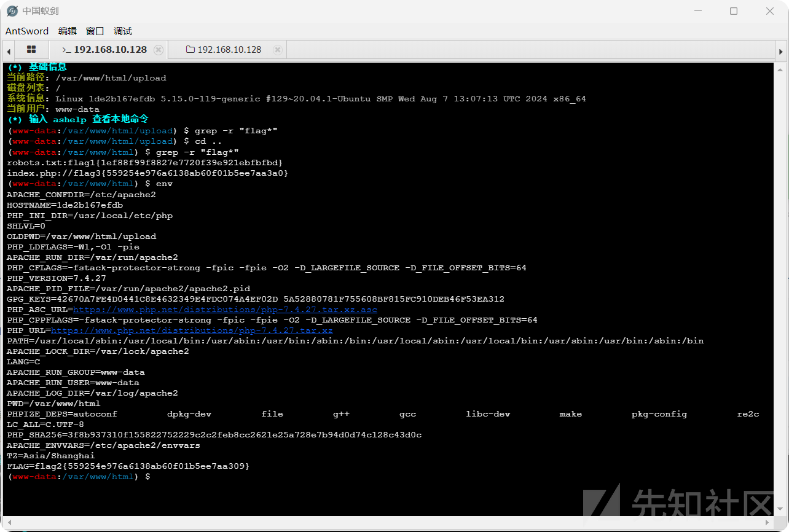The height and width of the screenshot is (532, 789).
Task: Click the 磁盘列表 line
Action: (34, 88)
